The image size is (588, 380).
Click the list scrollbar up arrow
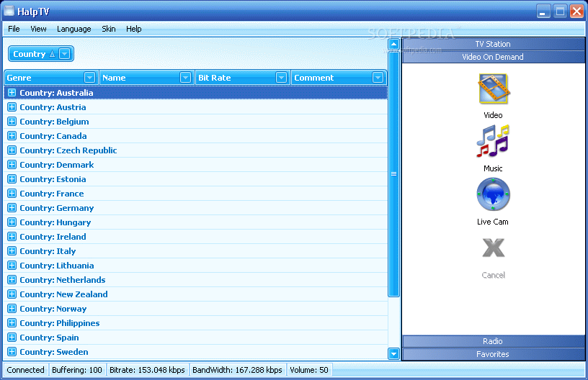point(393,44)
